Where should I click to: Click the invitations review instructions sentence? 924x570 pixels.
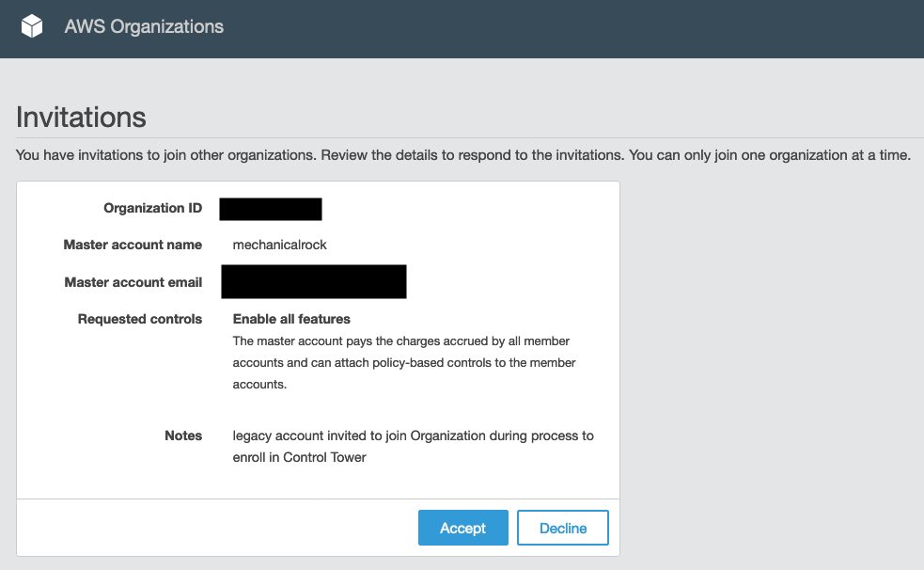pos(463,155)
